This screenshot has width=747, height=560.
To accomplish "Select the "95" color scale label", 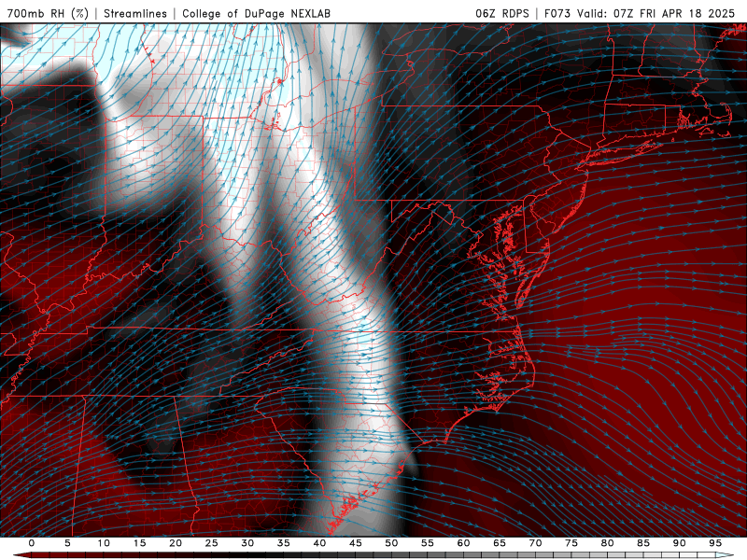I will [x=715, y=543].
